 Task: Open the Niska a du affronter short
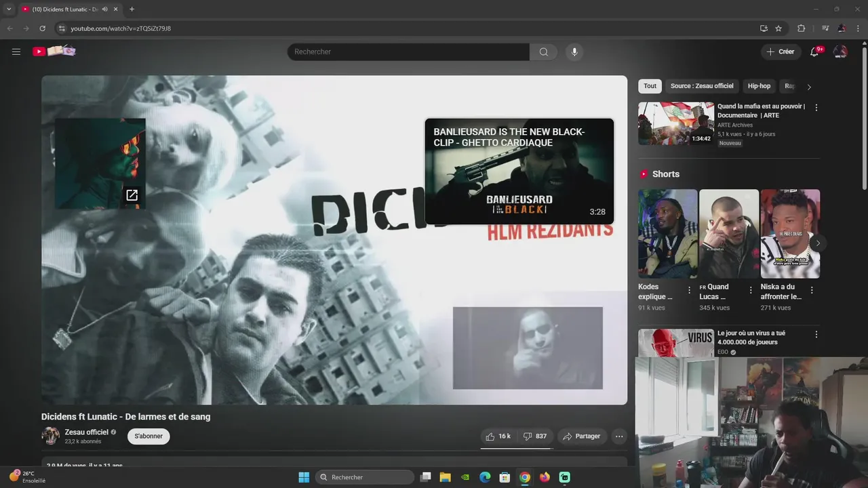[790, 234]
